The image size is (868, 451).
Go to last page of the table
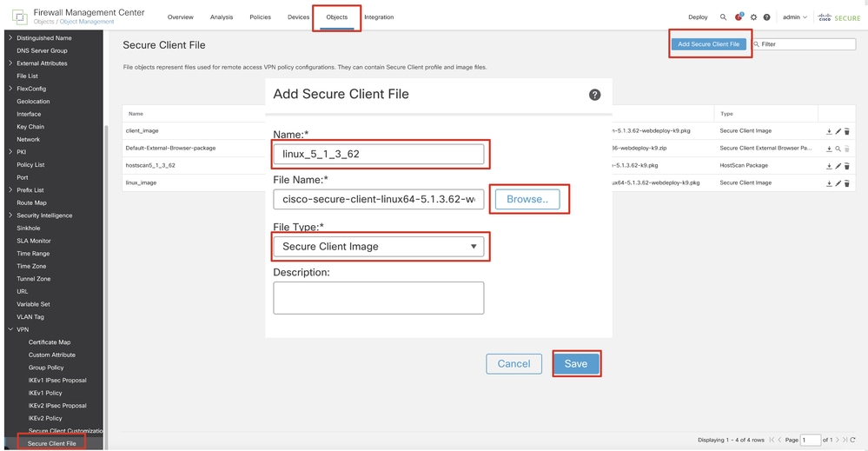click(x=845, y=440)
